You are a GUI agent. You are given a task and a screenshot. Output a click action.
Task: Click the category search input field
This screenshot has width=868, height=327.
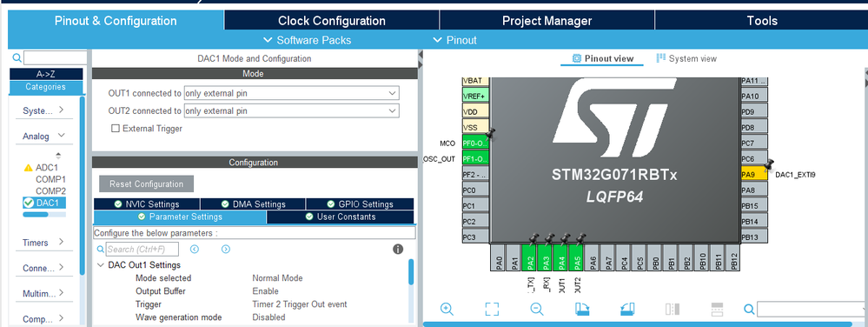tap(56, 57)
